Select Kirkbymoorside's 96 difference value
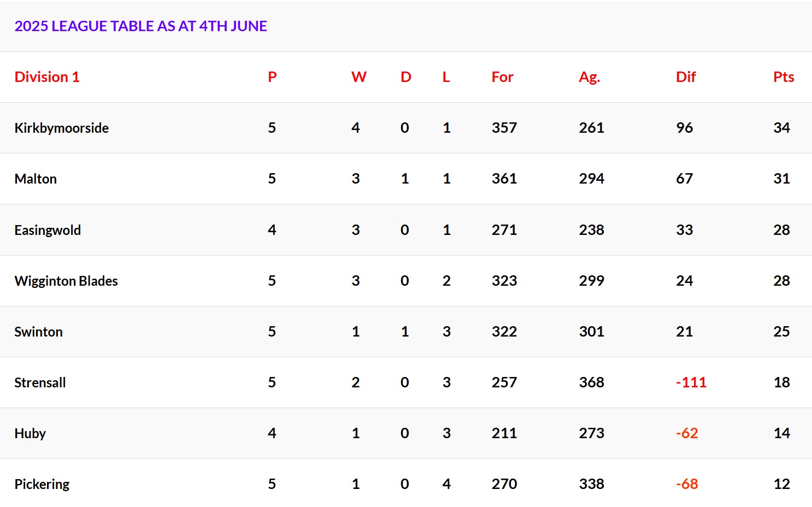The image size is (812, 507). [x=684, y=128]
